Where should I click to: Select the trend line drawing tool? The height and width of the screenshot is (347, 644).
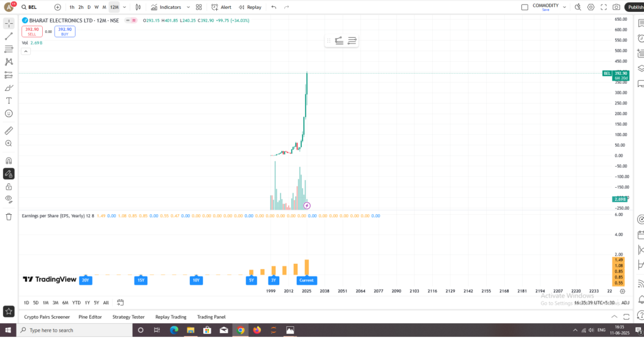tap(9, 37)
